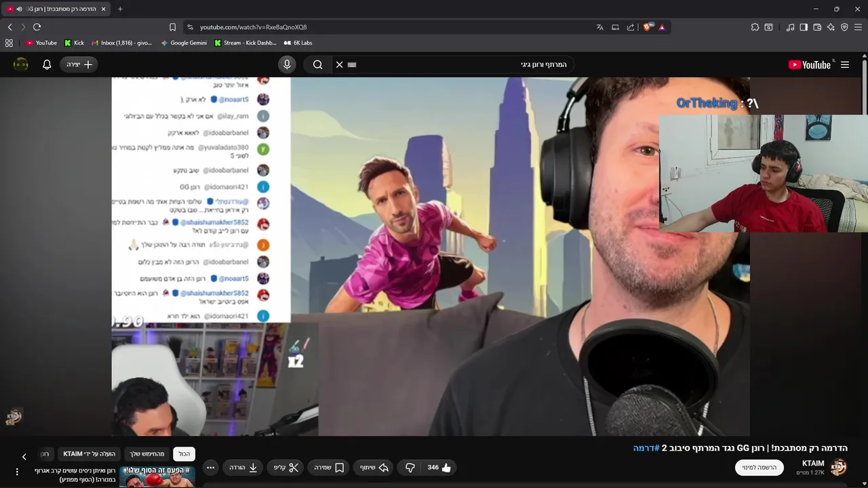This screenshot has width=868, height=488.
Task: Open the 6K Labs bookmark
Action: coord(298,43)
